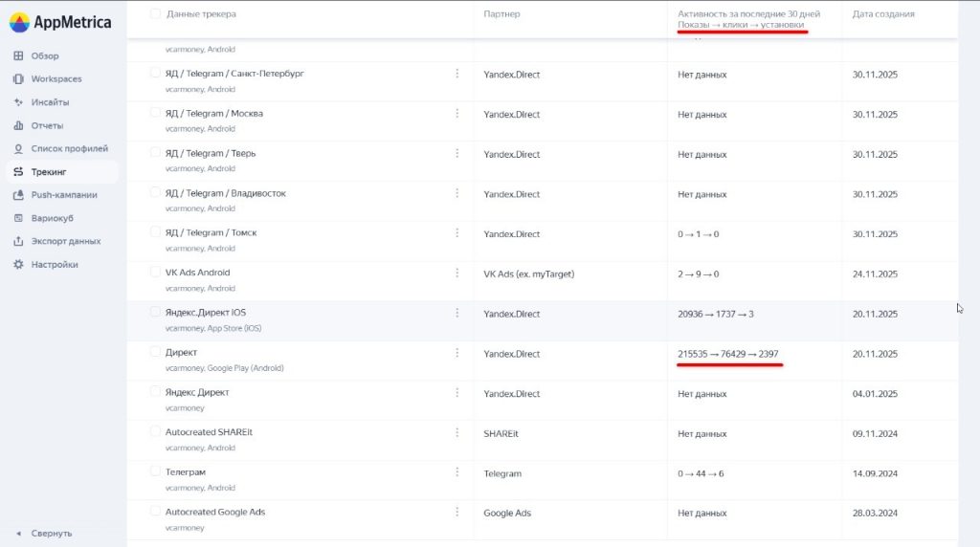
Task: Click the AppMetrica logo icon
Action: (19, 23)
